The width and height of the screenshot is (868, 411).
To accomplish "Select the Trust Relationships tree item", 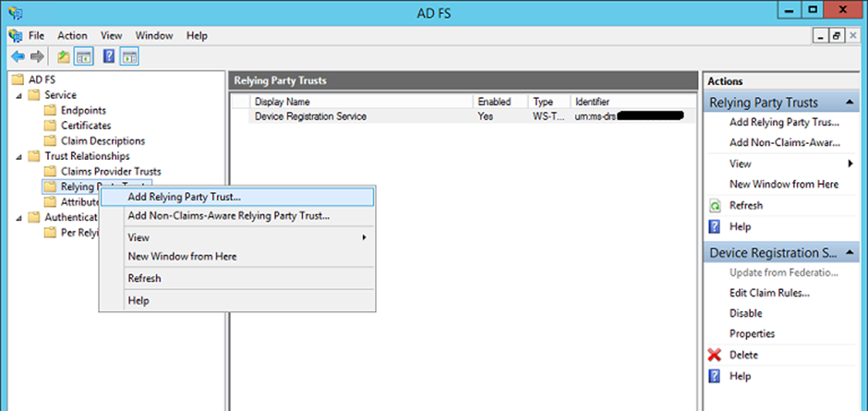I will coord(87,157).
